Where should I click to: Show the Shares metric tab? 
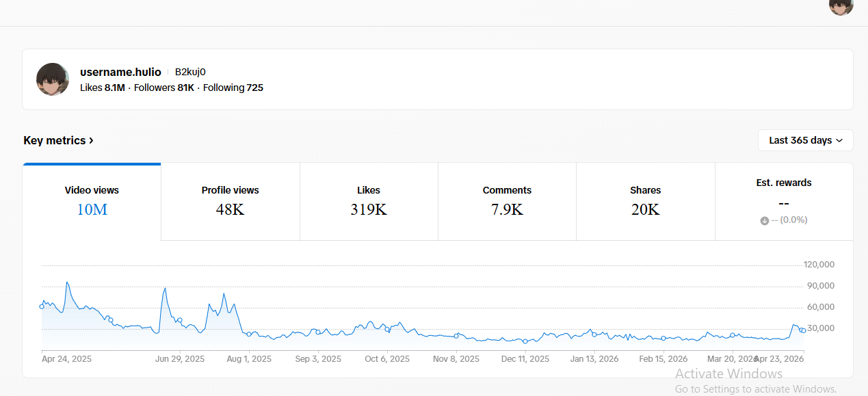(x=645, y=201)
